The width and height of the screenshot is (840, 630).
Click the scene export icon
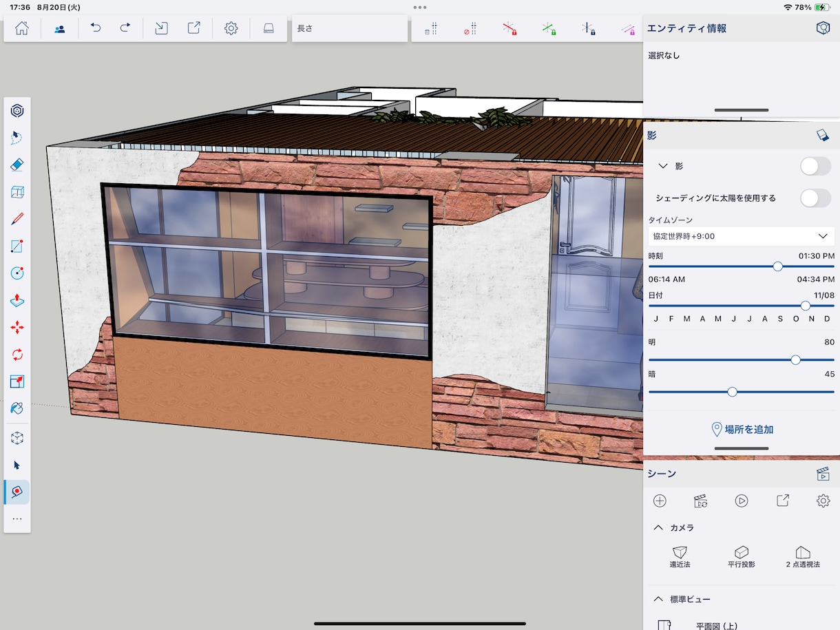pos(782,501)
